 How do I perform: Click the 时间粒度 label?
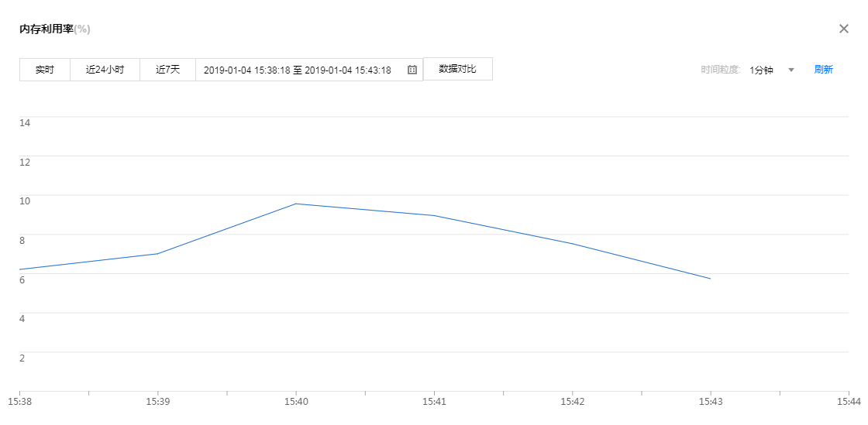720,70
